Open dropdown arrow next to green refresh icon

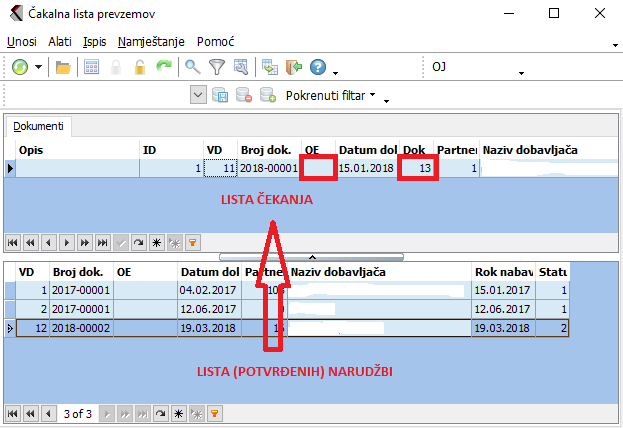click(39, 67)
